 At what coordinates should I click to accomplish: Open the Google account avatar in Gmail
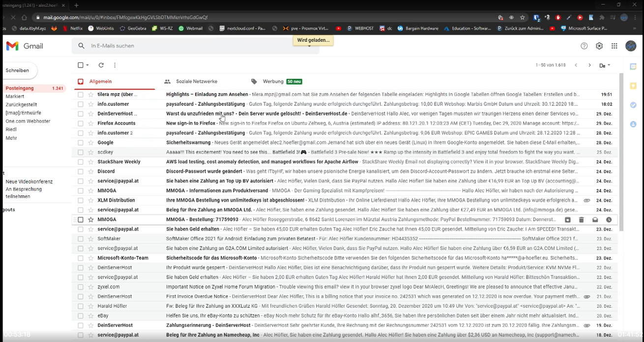coord(631,46)
